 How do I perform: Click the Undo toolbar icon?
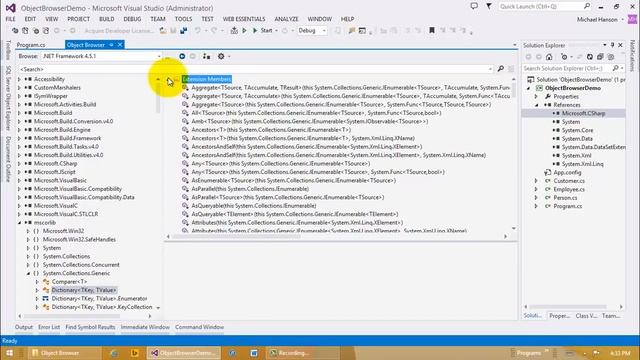[198, 31]
